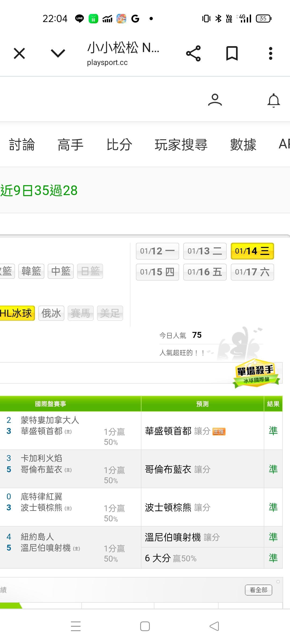
Task: Click 準 result for 波士頓棕熊 row
Action: coord(273,507)
